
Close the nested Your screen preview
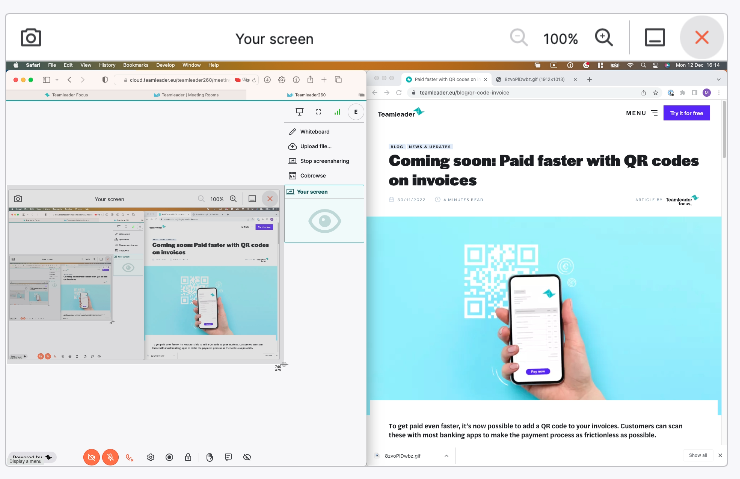270,199
